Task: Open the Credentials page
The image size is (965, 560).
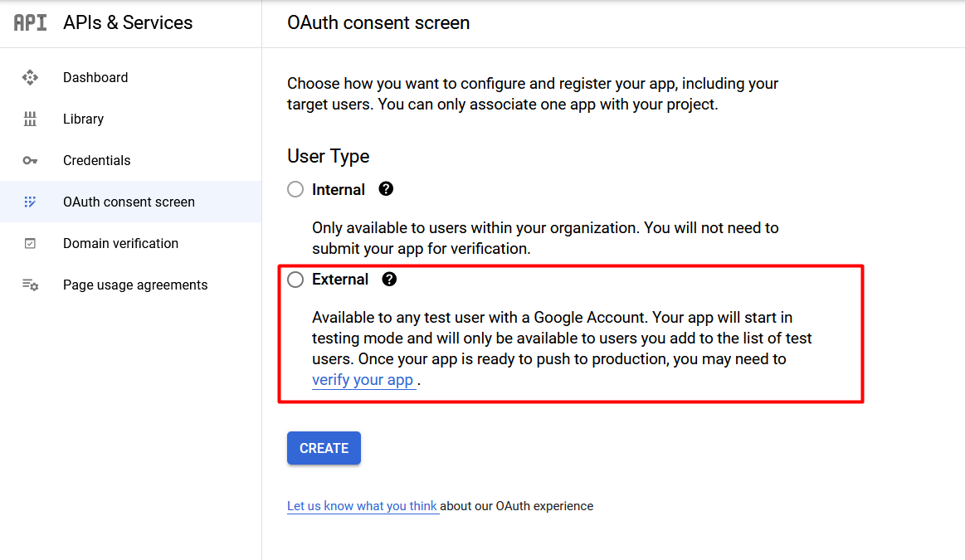Action: [130, 161]
